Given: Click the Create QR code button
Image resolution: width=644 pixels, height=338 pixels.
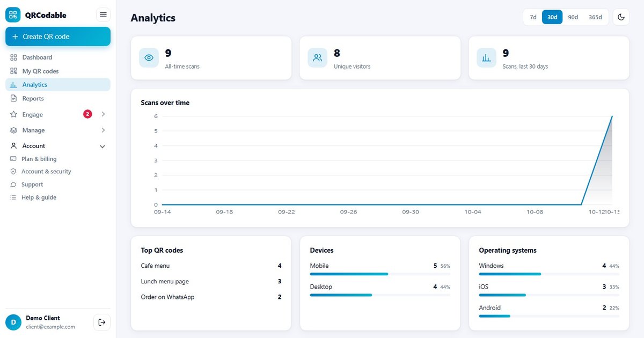Looking at the screenshot, I should click(58, 36).
